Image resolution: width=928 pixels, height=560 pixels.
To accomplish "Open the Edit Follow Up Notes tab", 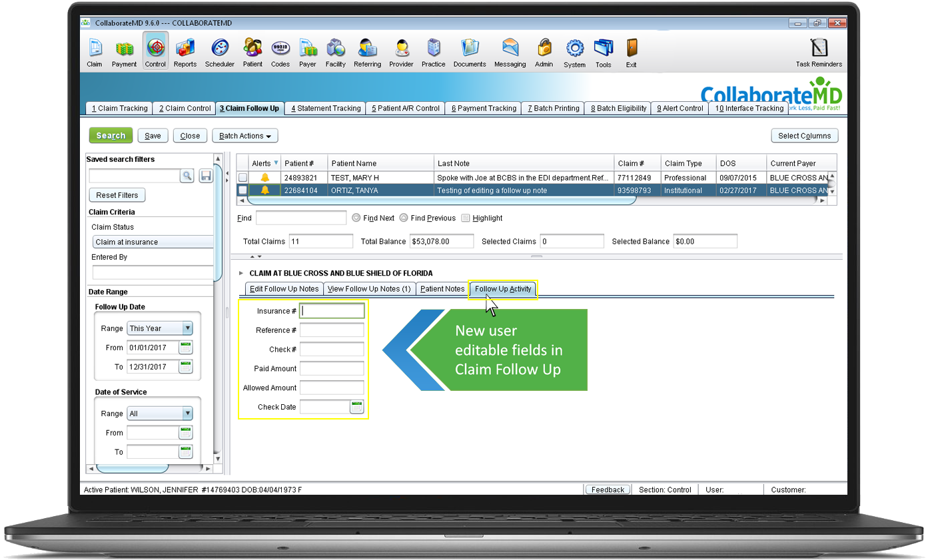I will point(284,289).
